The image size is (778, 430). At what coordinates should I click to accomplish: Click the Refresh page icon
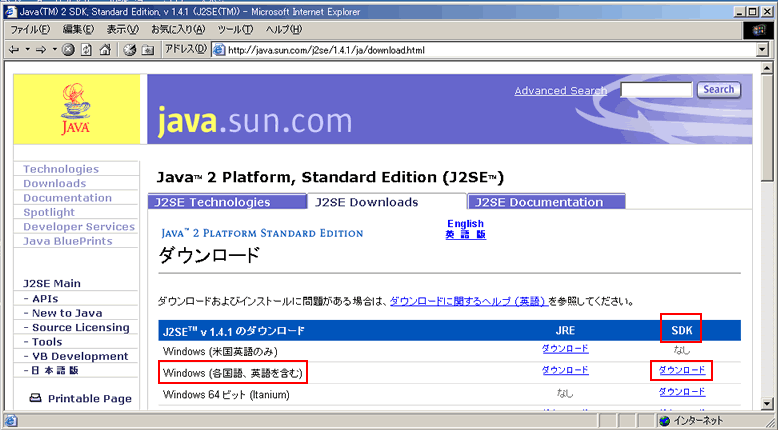pyautogui.click(x=86, y=50)
